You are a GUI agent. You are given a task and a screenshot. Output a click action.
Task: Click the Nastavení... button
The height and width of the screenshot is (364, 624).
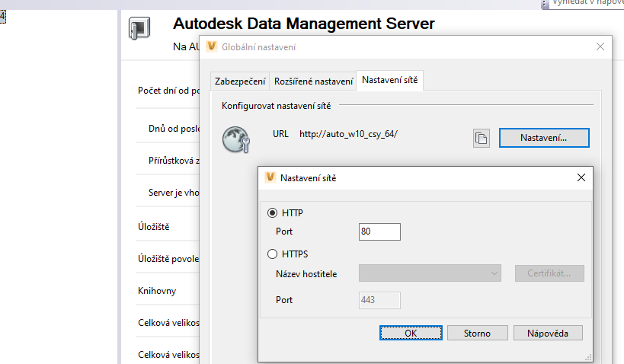click(x=544, y=138)
